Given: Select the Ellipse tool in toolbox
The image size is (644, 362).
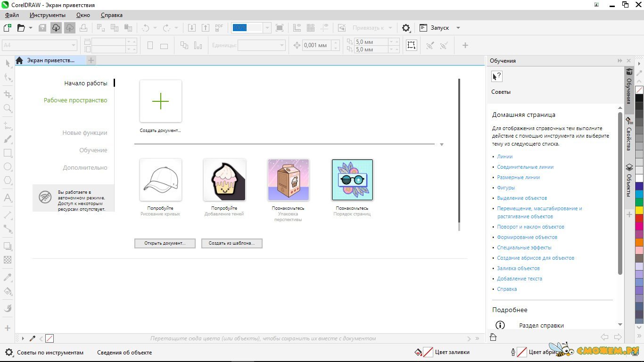Looking at the screenshot, I should coord(8,166).
